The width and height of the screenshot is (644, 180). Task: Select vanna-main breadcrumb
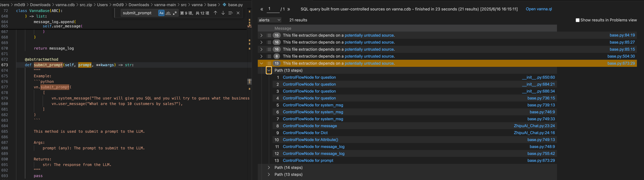pos(165,5)
